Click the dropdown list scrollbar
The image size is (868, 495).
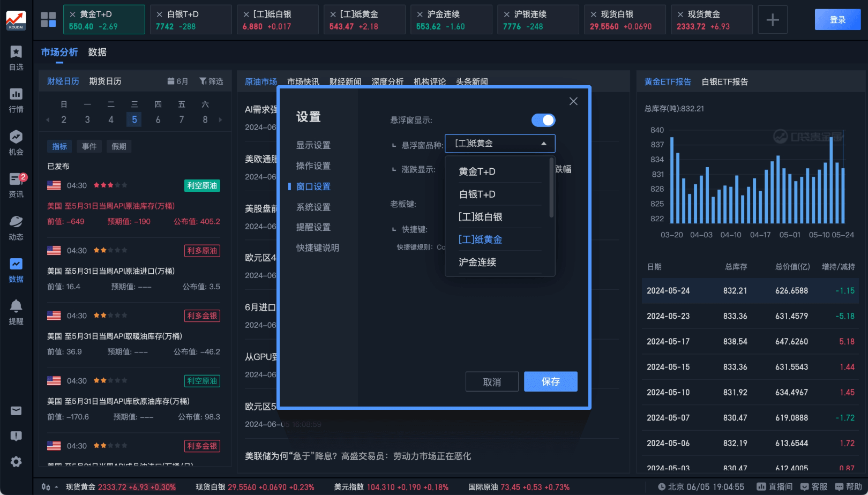coord(551,189)
